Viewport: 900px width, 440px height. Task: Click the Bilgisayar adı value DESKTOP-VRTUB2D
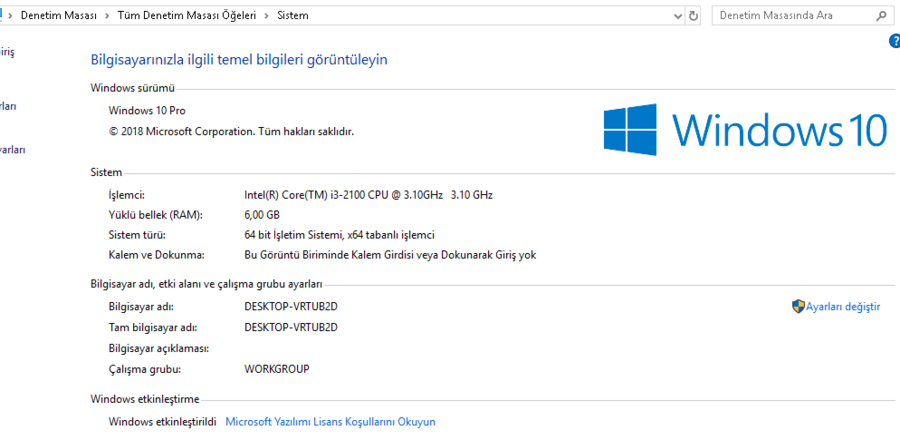coord(291,306)
